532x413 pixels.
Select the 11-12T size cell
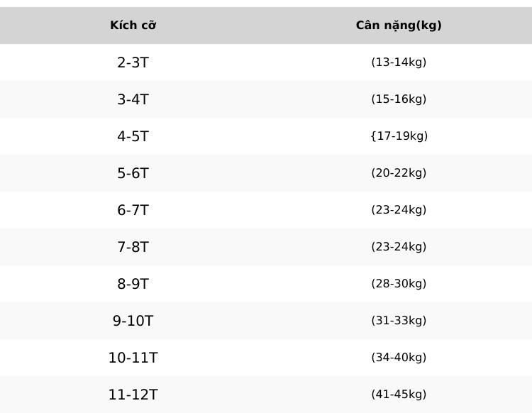133,395
